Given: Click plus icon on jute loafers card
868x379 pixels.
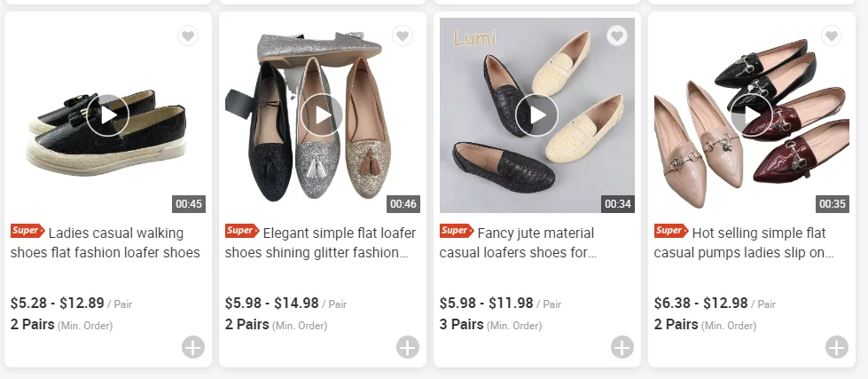Looking at the screenshot, I should tap(622, 347).
